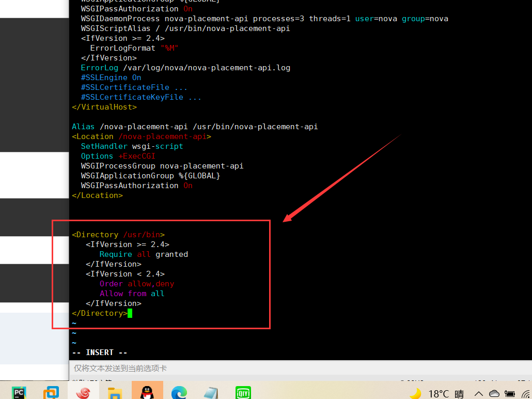This screenshot has width=532, height=399.
Task: Open the OneDrive cloud tray icon
Action: pyautogui.click(x=494, y=393)
